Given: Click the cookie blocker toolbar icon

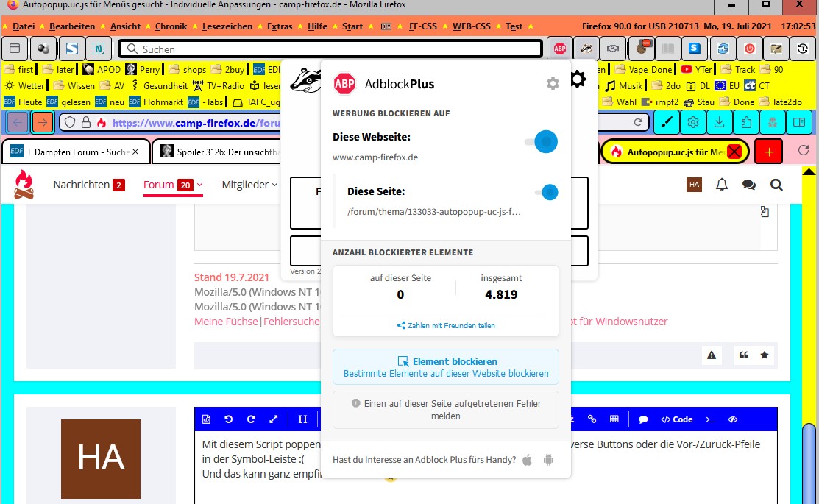Looking at the screenshot, I should [x=642, y=49].
